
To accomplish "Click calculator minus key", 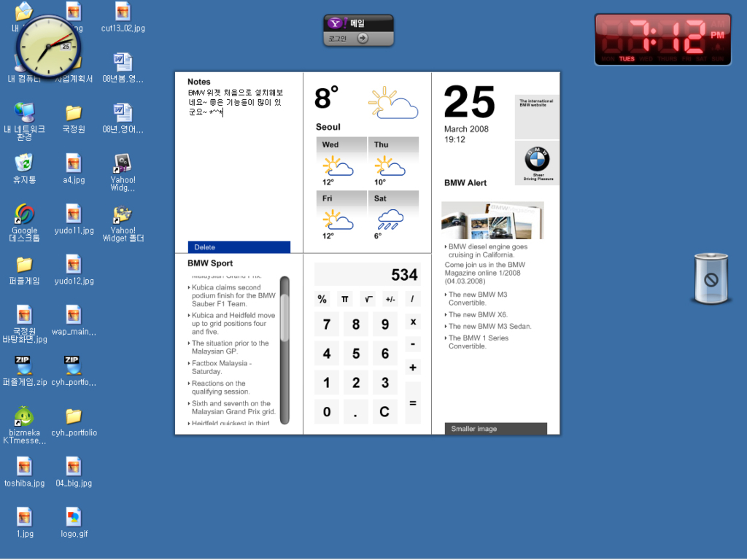I will tap(413, 344).
